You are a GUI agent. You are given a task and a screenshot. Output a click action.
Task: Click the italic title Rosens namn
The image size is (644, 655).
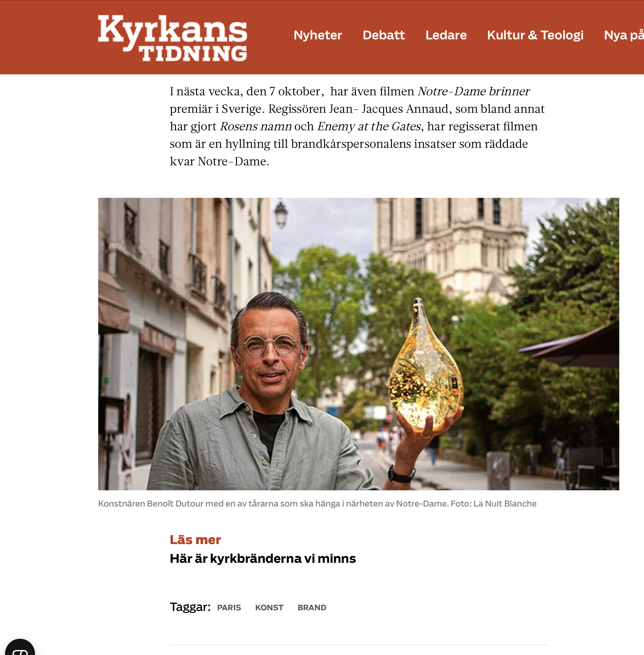pyautogui.click(x=256, y=126)
